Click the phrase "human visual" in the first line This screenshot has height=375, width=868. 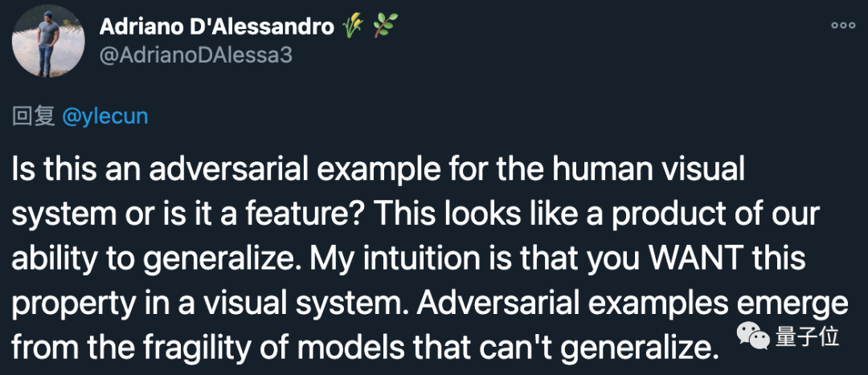pos(665,170)
